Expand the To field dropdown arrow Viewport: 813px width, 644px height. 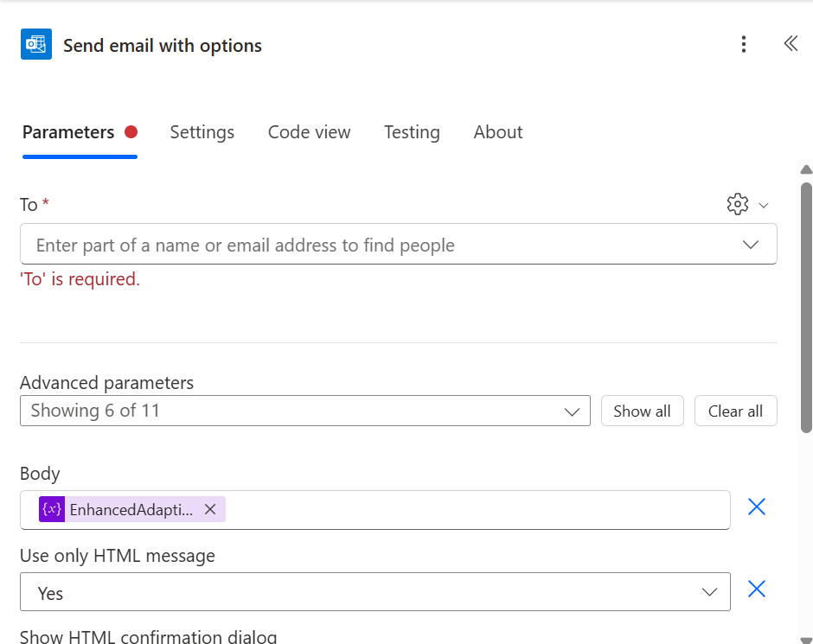click(x=750, y=245)
